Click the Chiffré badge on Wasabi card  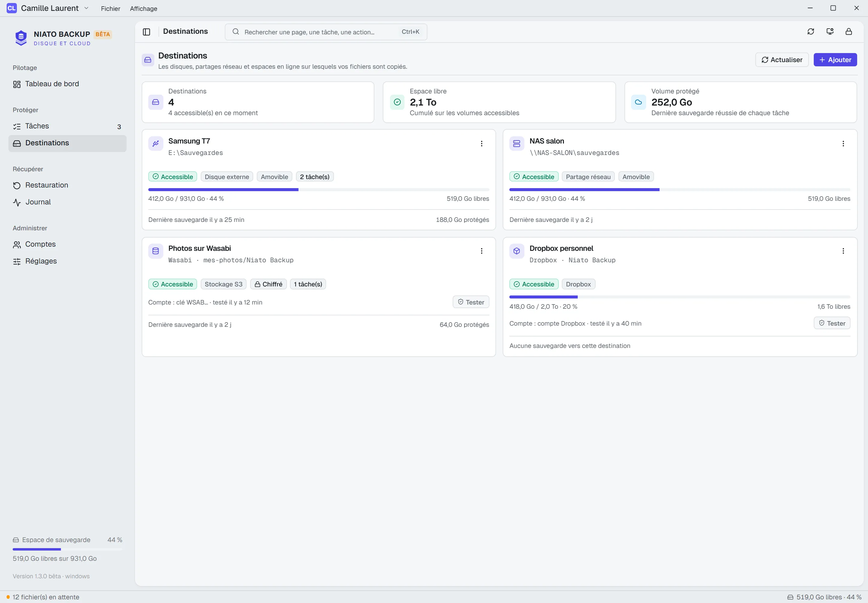coord(269,284)
